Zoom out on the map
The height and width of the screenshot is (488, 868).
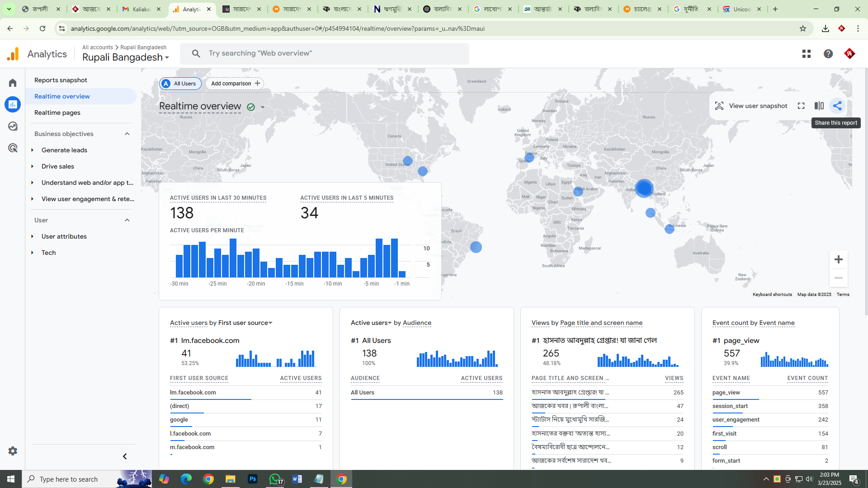click(839, 278)
